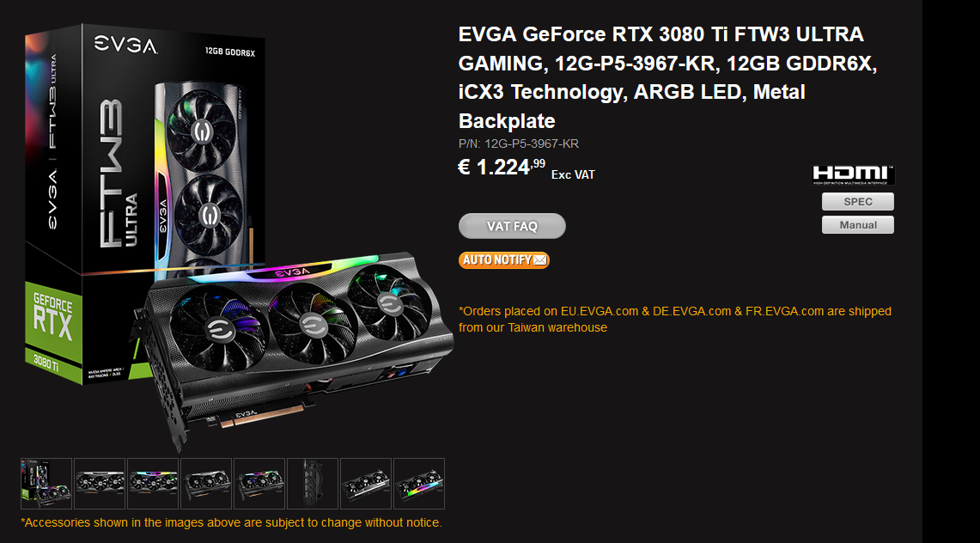Click the accessories subject to change note
This screenshot has height=543, width=980.
(231, 522)
